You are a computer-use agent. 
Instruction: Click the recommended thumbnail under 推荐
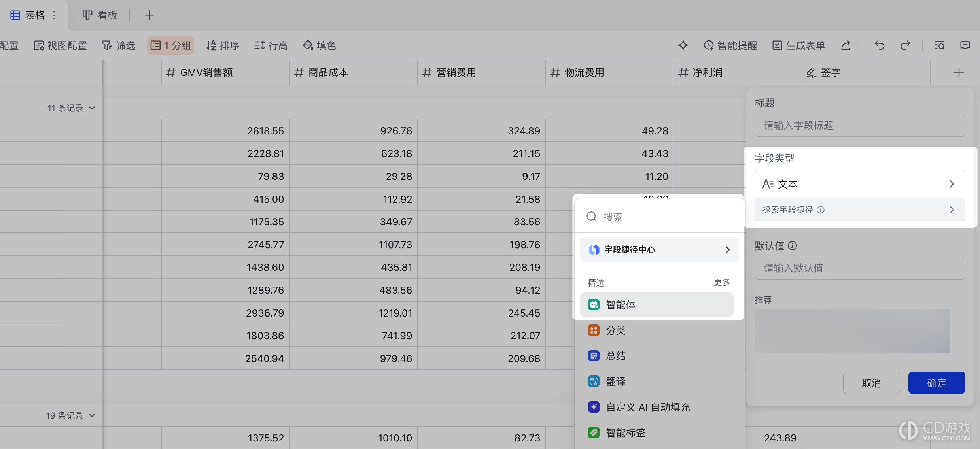852,331
